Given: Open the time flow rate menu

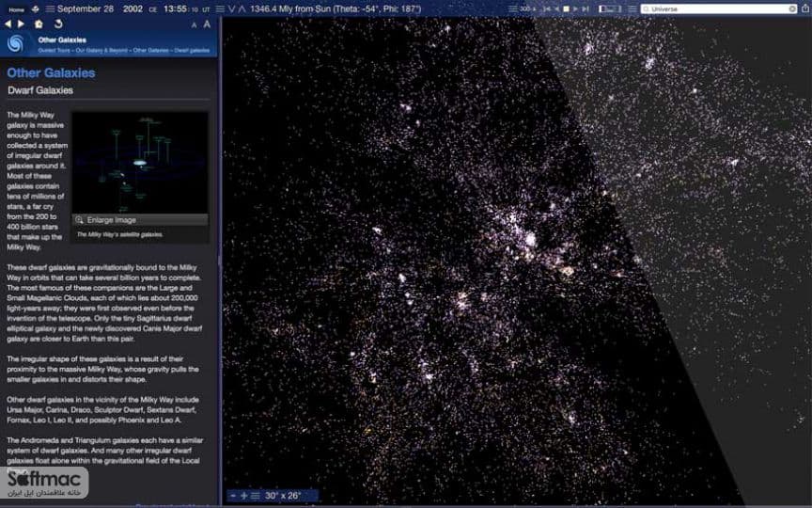Looking at the screenshot, I should [512, 8].
